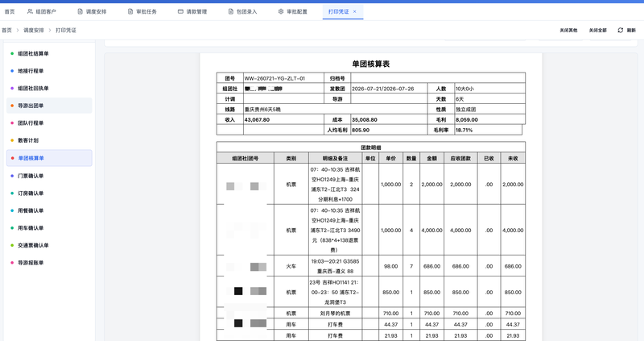Click the gear icon beside 审批配置
Screen dimensions: 644x341
click(x=281, y=11)
